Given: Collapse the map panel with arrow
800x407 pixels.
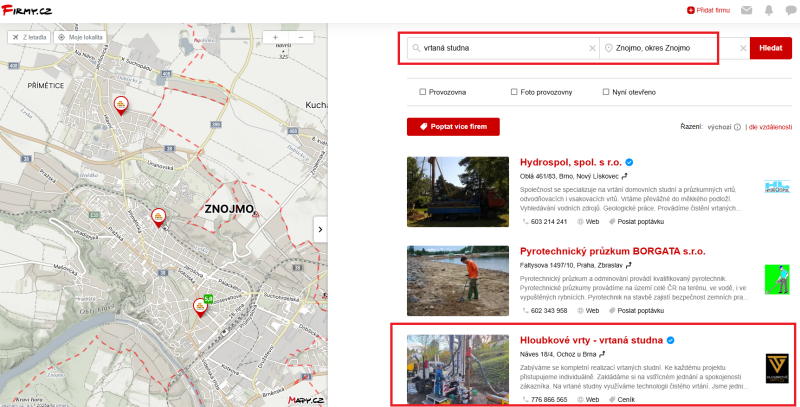Looking at the screenshot, I should point(320,230).
